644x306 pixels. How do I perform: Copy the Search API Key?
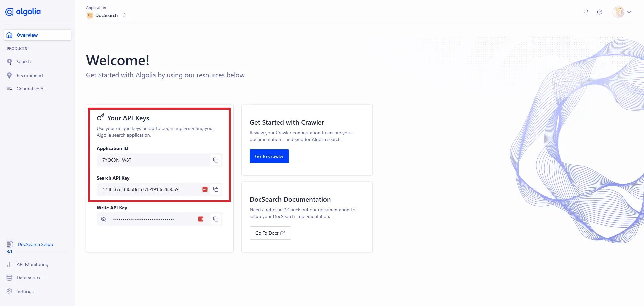click(x=215, y=189)
